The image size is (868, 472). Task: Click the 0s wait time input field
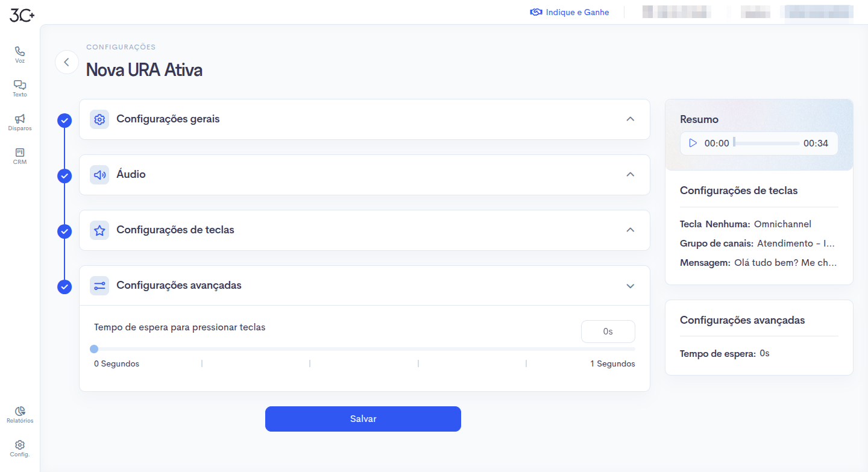tap(608, 332)
